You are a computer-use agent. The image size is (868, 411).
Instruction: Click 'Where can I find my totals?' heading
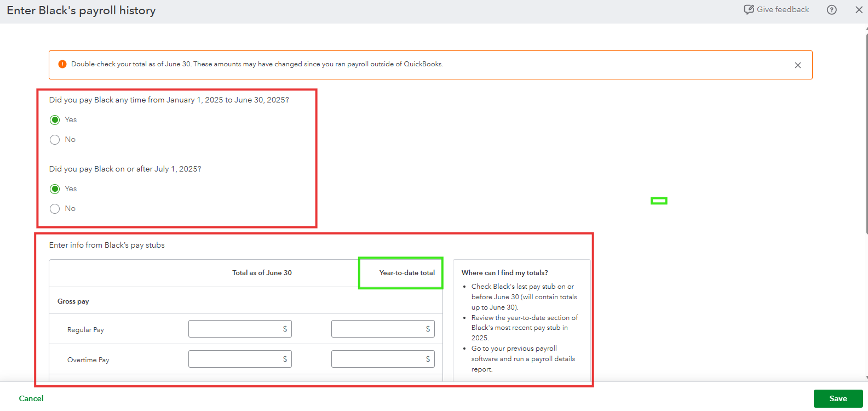(505, 273)
